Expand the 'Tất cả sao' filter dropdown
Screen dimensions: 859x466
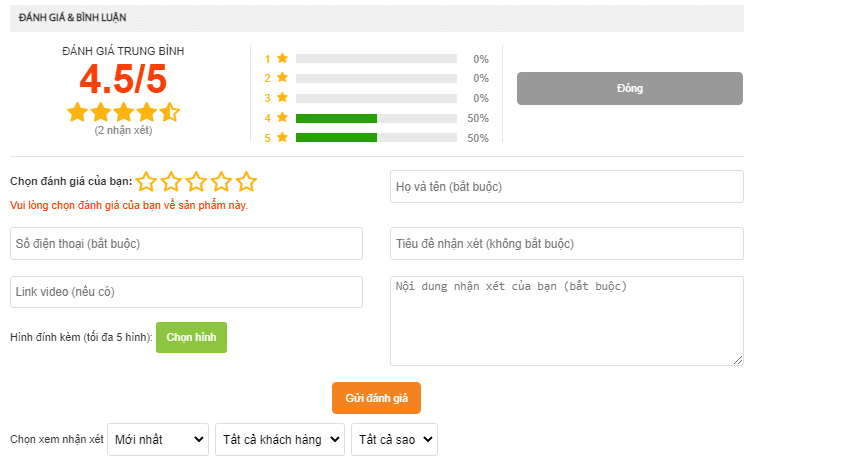(394, 439)
